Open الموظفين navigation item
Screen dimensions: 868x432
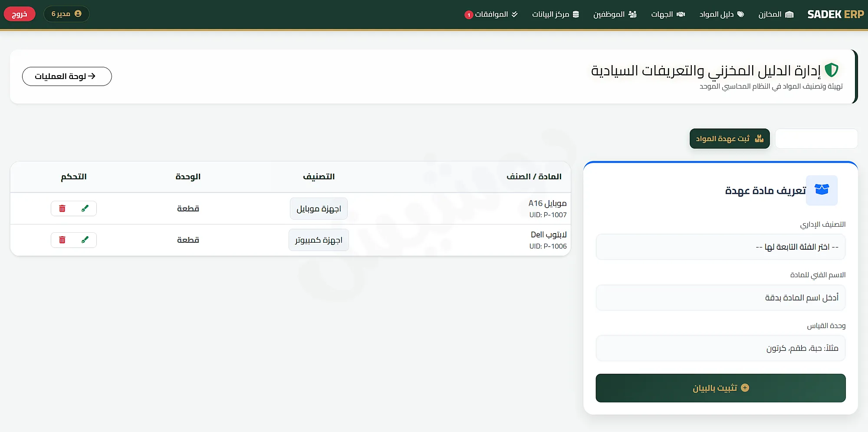pyautogui.click(x=615, y=14)
